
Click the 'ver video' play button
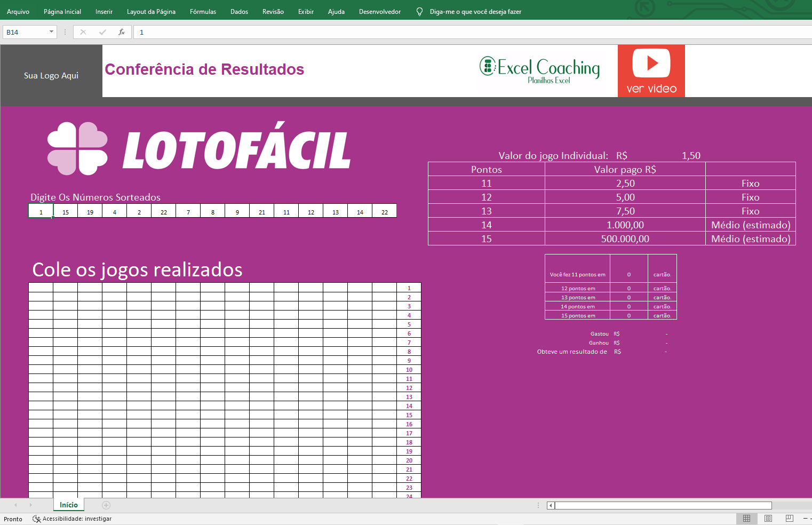pos(651,70)
